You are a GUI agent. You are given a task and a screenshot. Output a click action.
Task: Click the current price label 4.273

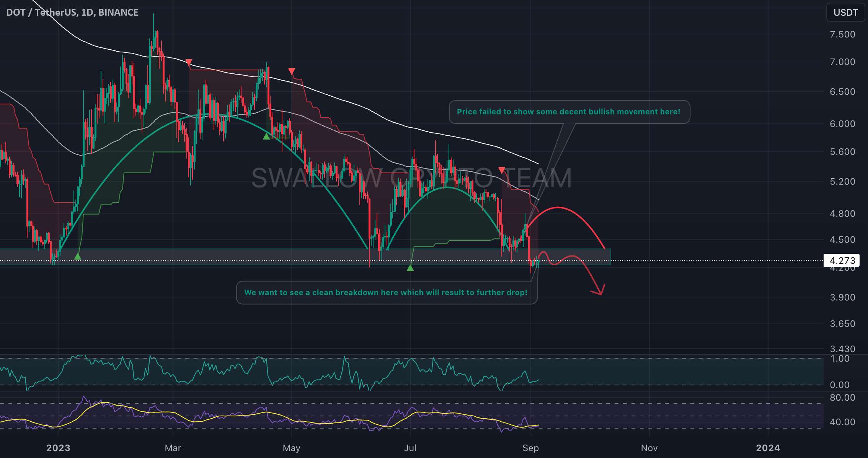point(842,260)
